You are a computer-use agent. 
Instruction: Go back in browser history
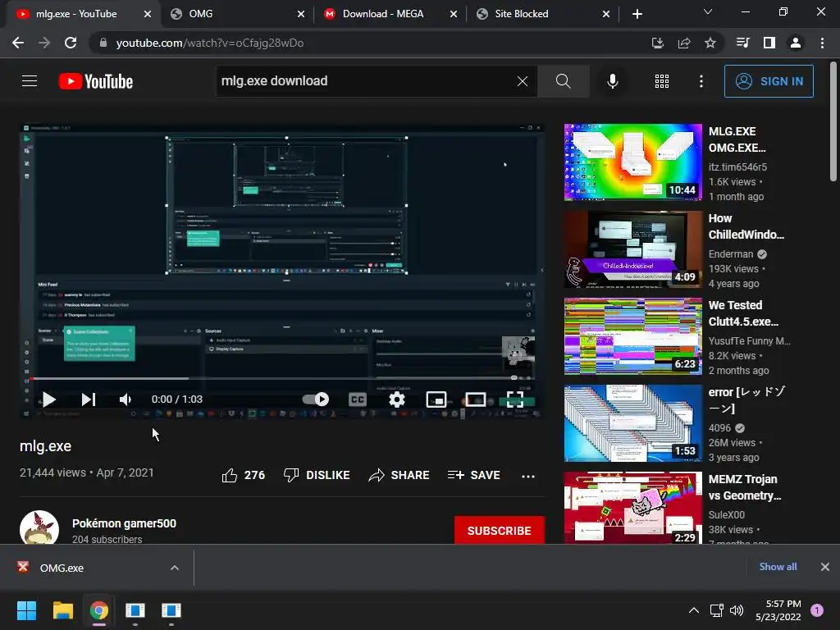[18, 43]
